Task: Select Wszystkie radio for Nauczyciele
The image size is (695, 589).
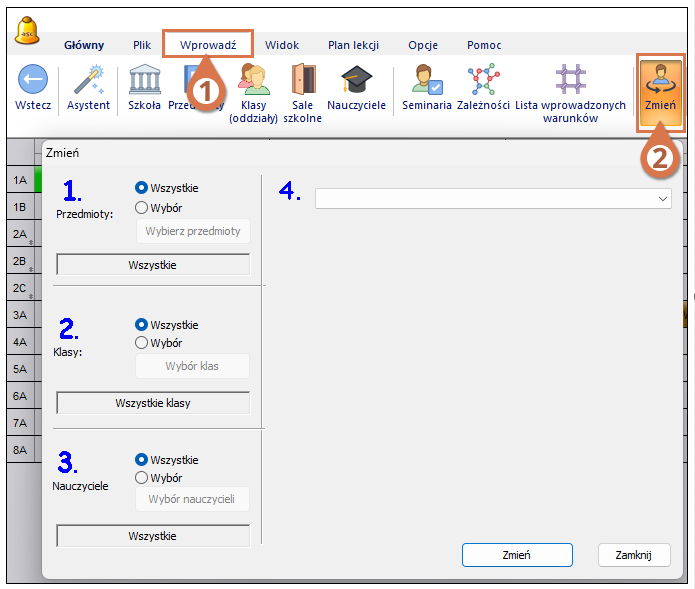Action: [x=141, y=460]
